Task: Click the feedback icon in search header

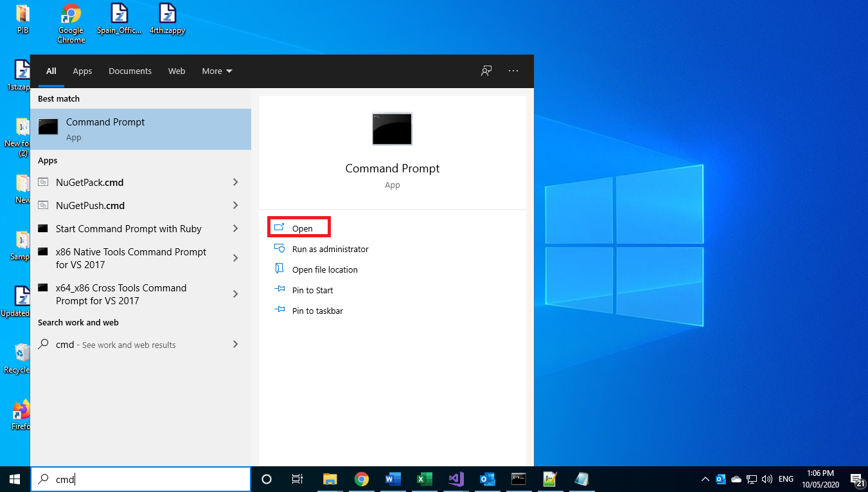Action: [486, 71]
